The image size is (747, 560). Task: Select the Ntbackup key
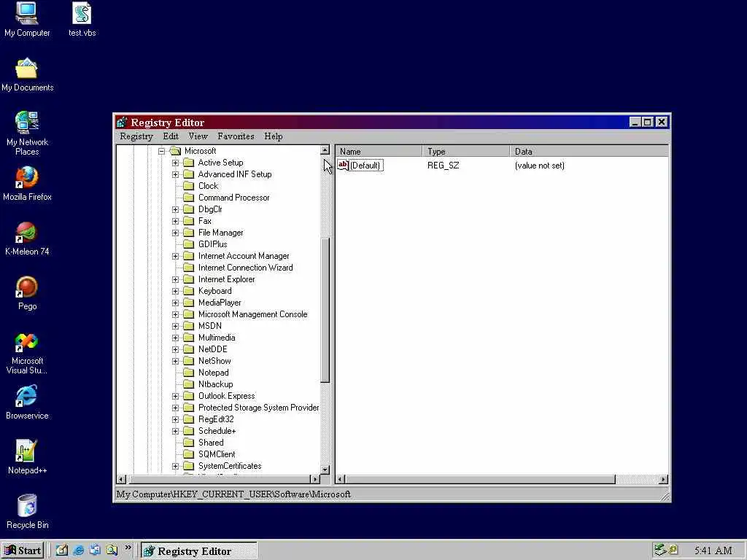pos(215,384)
